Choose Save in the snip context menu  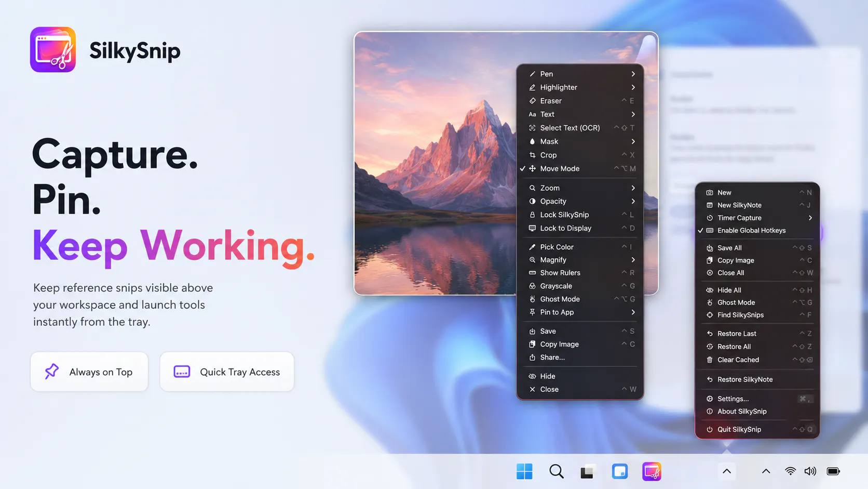580,331
